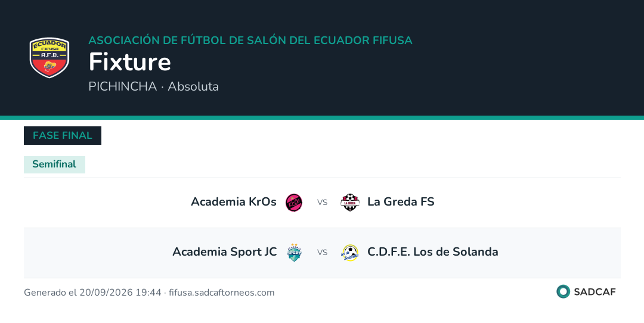Click the La Greda FS team badge
Viewport: 644px width, 323px height.
[351, 203]
